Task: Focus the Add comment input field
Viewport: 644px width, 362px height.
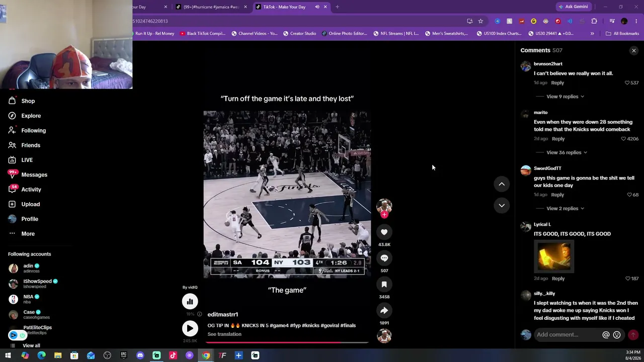Action: pyautogui.click(x=568, y=335)
